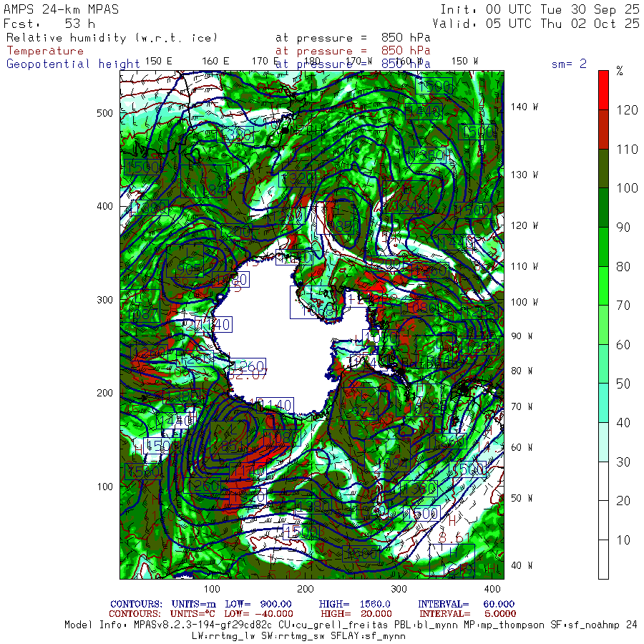Click the blue 'HIGH= 1560.0' contour value
The image size is (644, 644).
tap(354, 604)
